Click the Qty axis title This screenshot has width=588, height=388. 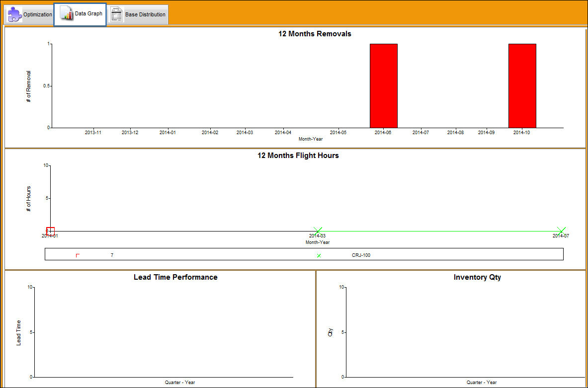click(331, 332)
